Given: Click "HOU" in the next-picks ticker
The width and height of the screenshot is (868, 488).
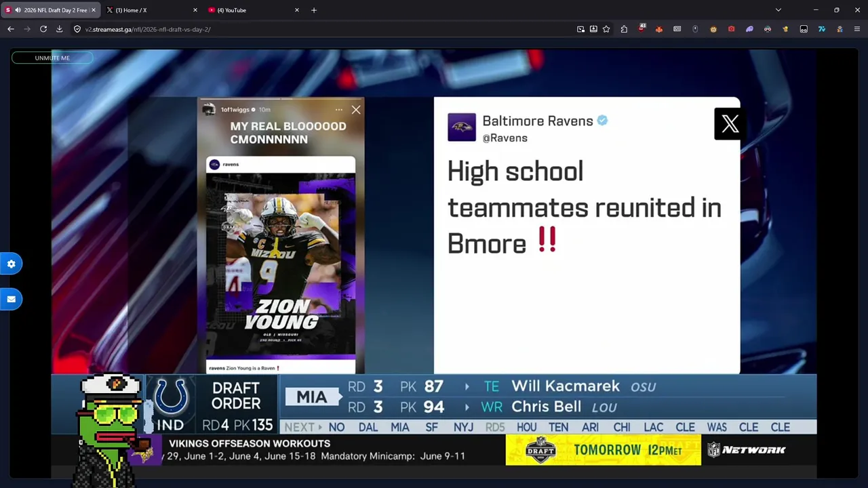Looking at the screenshot, I should pos(526,427).
